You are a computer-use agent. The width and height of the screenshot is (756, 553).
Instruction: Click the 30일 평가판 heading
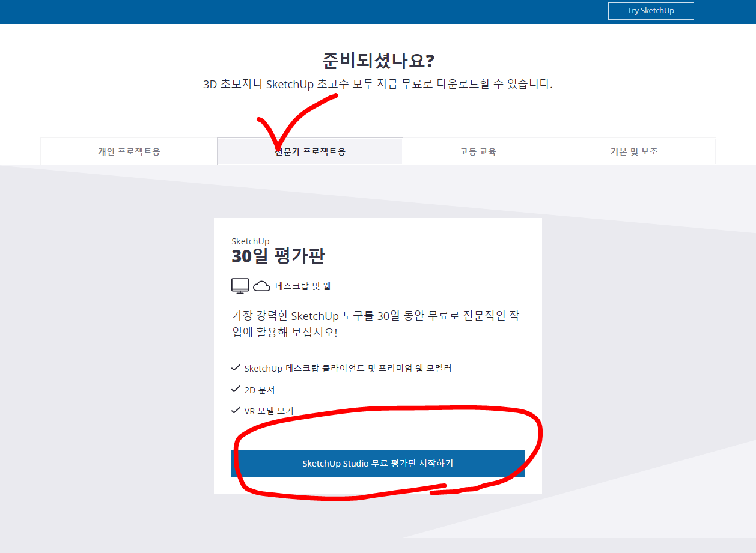point(278,256)
